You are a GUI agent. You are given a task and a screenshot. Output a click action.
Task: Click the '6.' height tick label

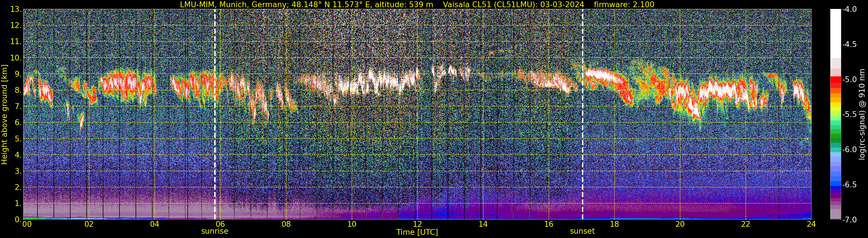[18, 122]
